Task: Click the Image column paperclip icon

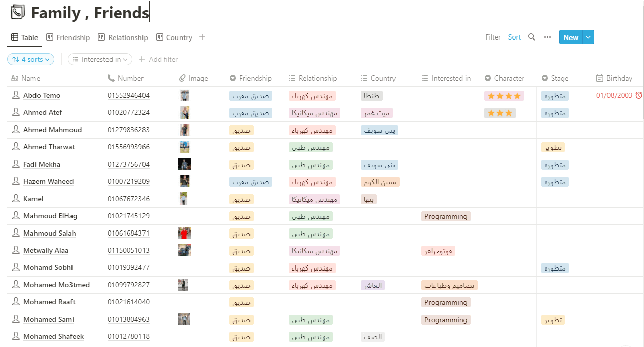Action: (x=183, y=78)
